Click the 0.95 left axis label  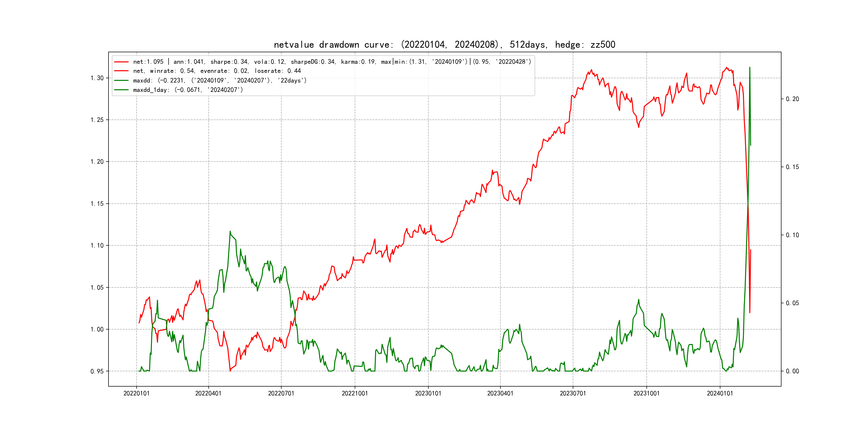[x=97, y=371]
